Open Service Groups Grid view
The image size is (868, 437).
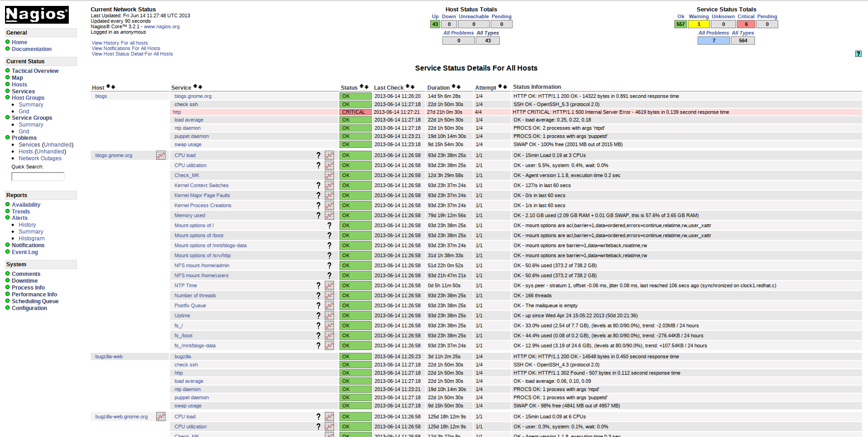(x=24, y=132)
